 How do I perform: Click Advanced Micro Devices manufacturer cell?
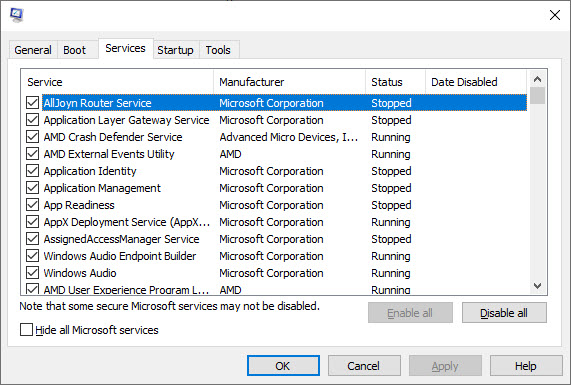[x=288, y=137]
